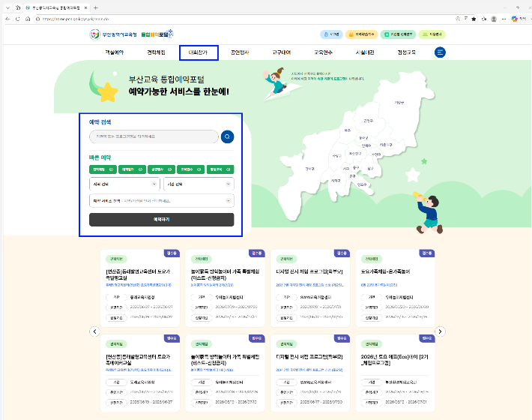Click the 공연행사 quick reservation chip
The width and height of the screenshot is (532, 420).
[162, 169]
